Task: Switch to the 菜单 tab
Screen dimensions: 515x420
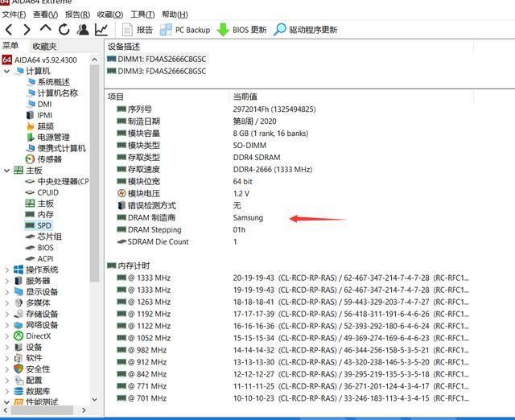Action: point(10,46)
